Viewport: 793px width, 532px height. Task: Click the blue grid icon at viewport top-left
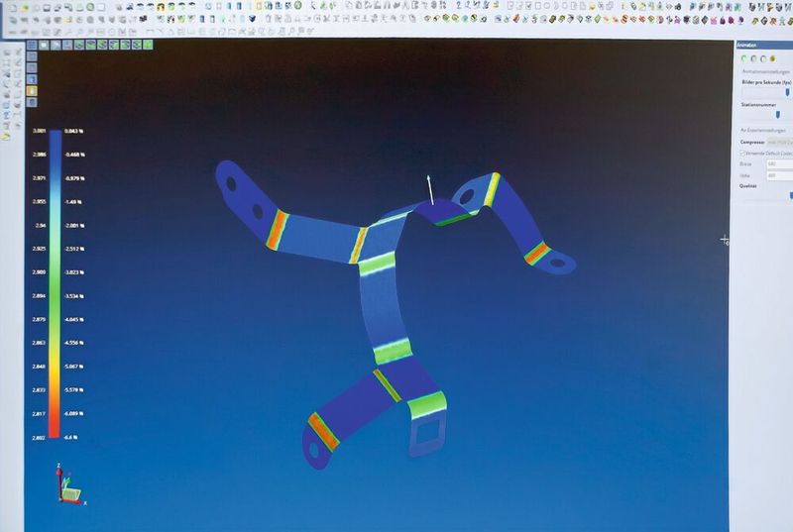tap(32, 45)
